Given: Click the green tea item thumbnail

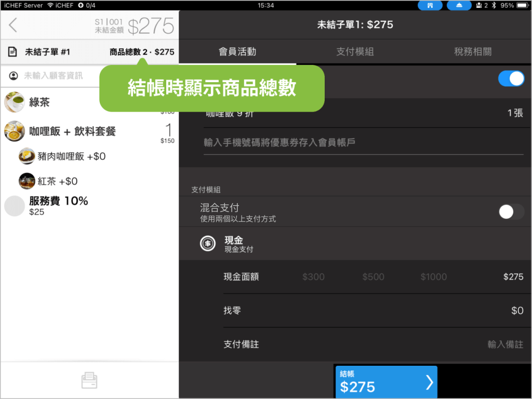Looking at the screenshot, I should (15, 102).
